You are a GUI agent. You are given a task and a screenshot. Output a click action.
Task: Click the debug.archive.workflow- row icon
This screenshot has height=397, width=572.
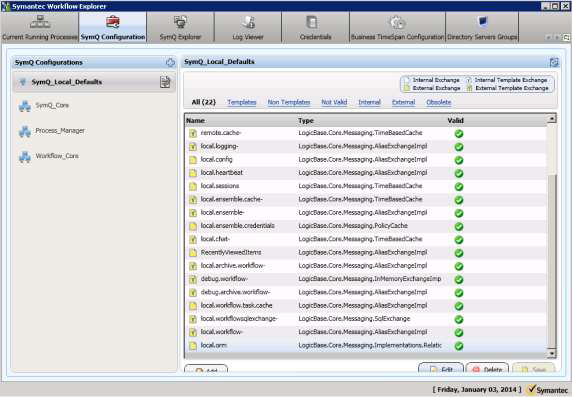click(x=193, y=292)
